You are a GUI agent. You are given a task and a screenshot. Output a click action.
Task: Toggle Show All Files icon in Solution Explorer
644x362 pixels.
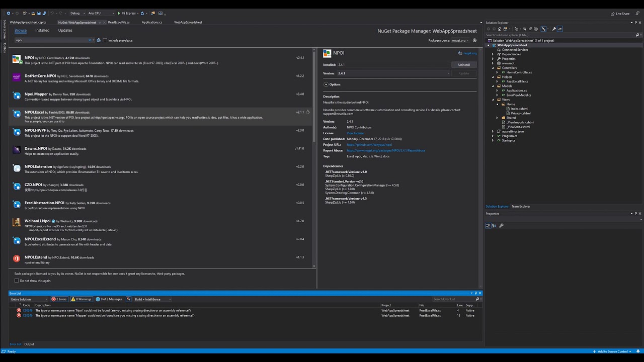point(536,29)
